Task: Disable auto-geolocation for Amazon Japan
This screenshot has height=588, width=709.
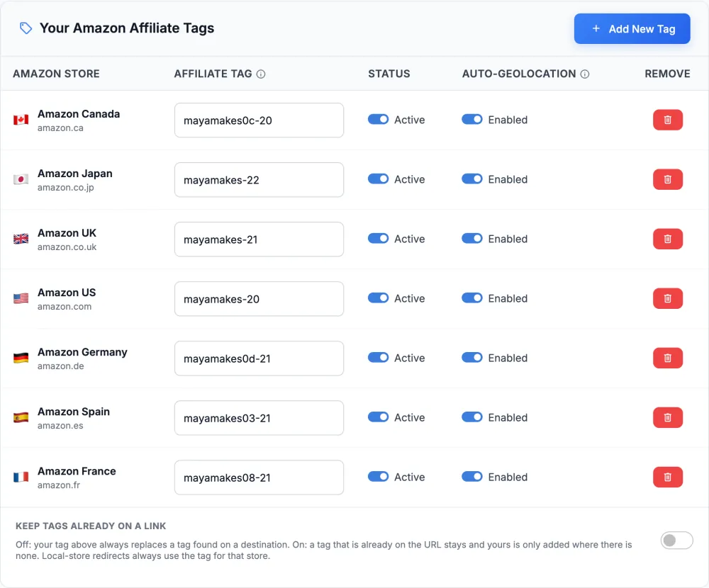Action: point(472,179)
